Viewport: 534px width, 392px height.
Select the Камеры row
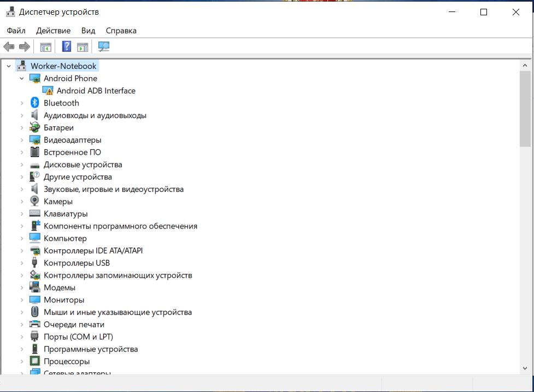point(58,201)
